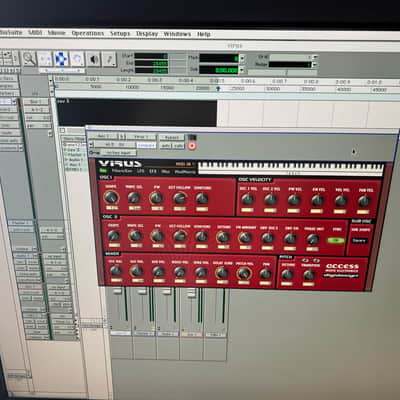Image resolution: width=400 pixels, height=400 pixels.
Task: Switch to the Filter/Env tab in Virus
Action: click(122, 171)
